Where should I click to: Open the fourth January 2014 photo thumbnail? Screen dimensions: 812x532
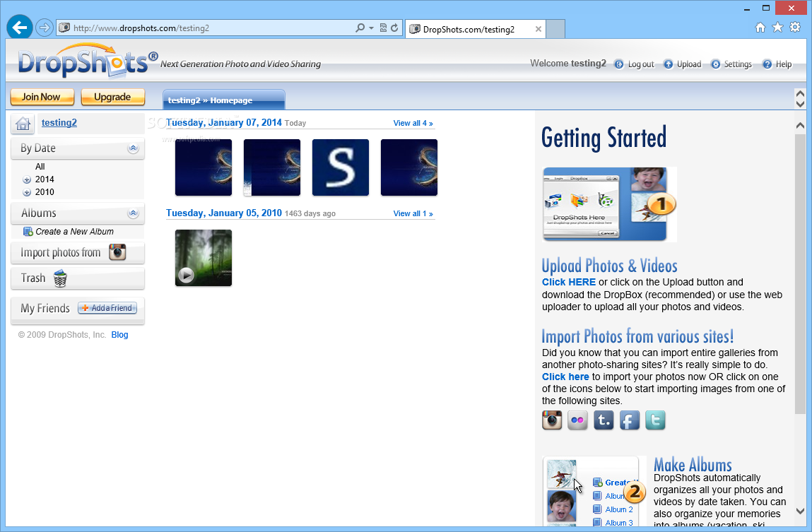[x=409, y=167]
